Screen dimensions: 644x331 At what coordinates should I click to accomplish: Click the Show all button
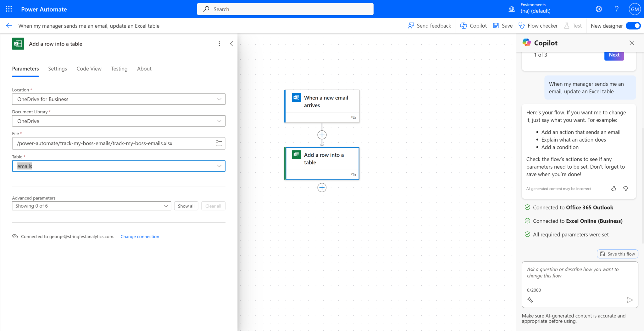(186, 206)
